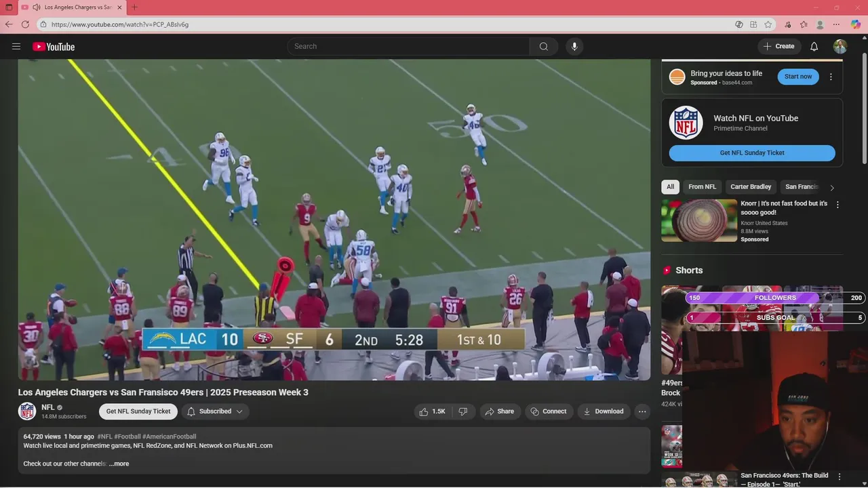Go back with the browser back arrow
The height and width of the screenshot is (488, 868).
click(9, 24)
